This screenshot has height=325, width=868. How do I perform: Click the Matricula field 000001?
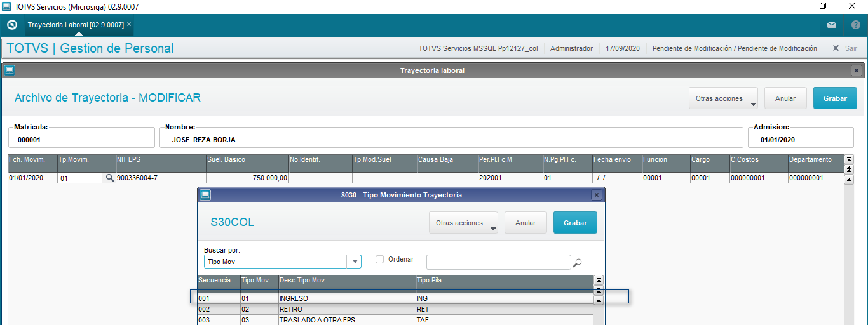(82, 139)
